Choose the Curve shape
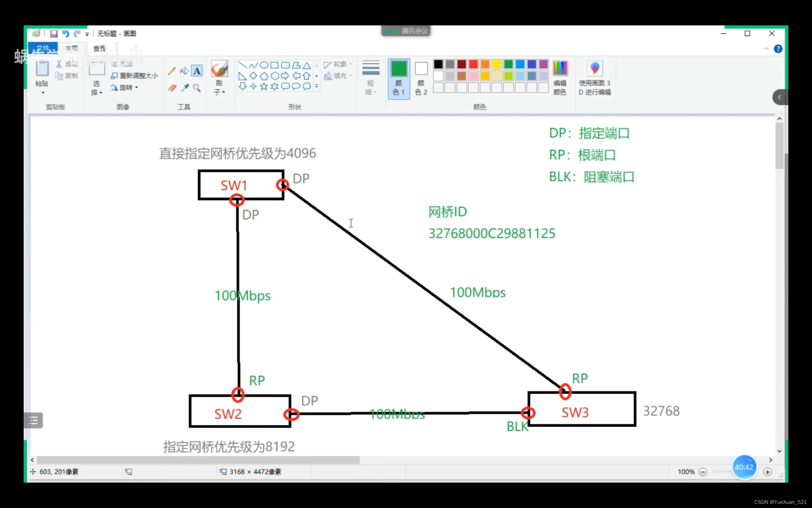The image size is (812, 508). point(253,65)
